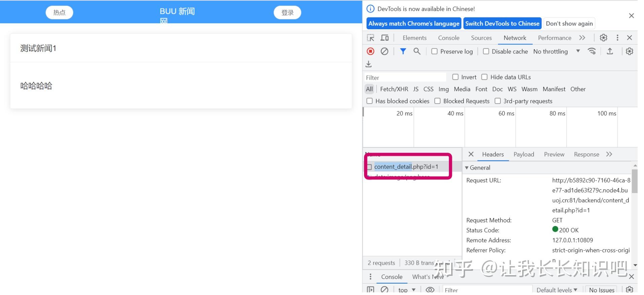Open the console top context dropdown

407,290
